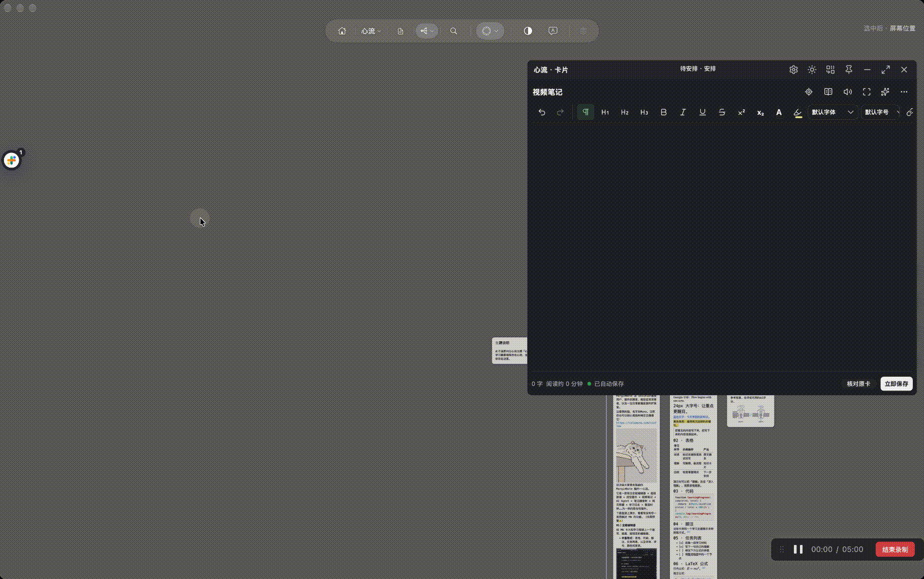Click the locate target icon
924x579 pixels.
pos(809,92)
